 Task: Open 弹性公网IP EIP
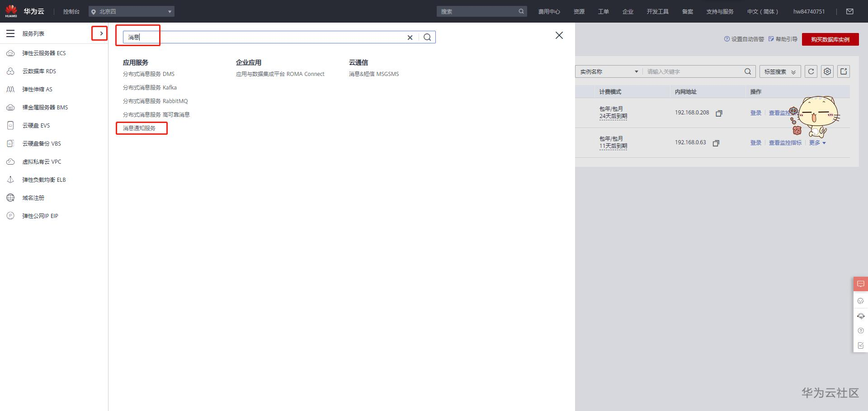tap(40, 216)
